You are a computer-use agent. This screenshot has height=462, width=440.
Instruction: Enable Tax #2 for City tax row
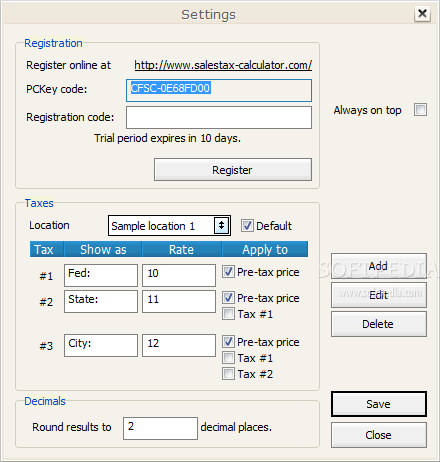[x=228, y=374]
